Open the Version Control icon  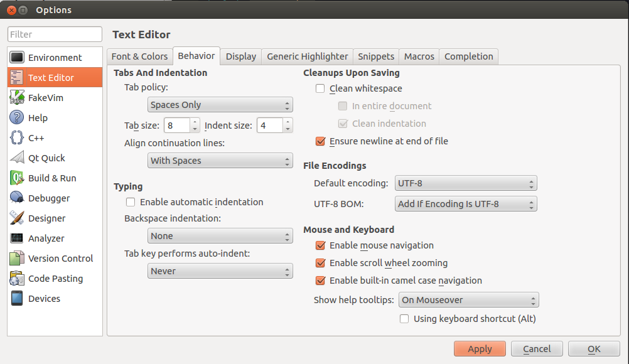click(x=17, y=259)
